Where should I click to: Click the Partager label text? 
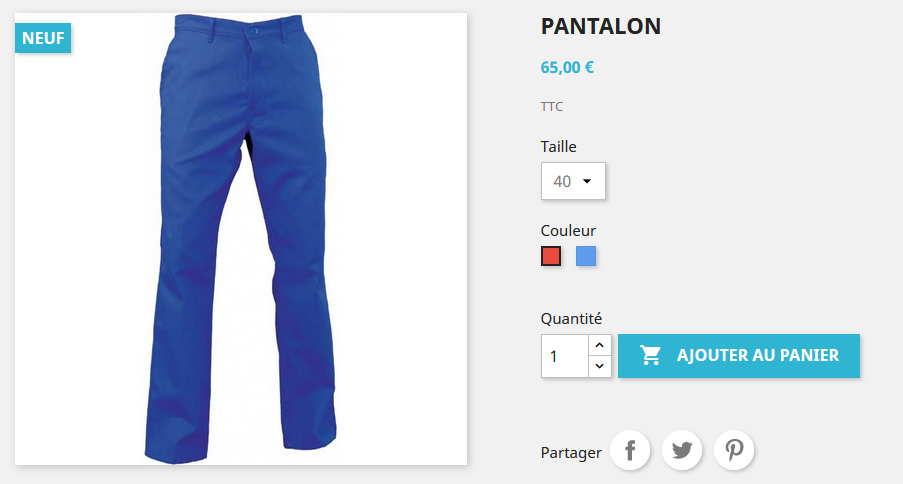(x=571, y=453)
